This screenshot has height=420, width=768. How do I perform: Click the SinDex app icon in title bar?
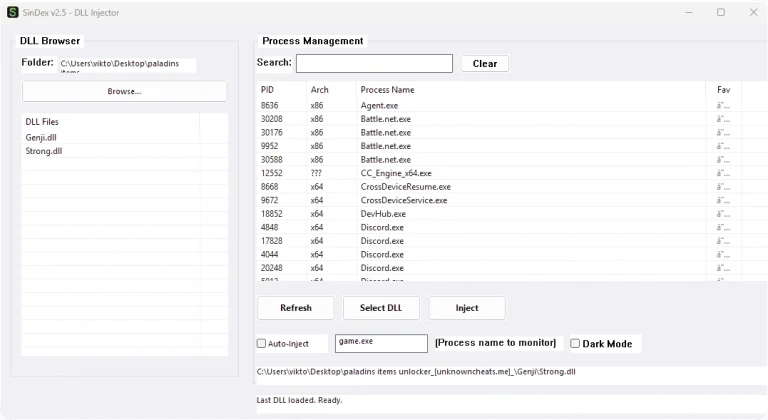pyautogui.click(x=13, y=12)
